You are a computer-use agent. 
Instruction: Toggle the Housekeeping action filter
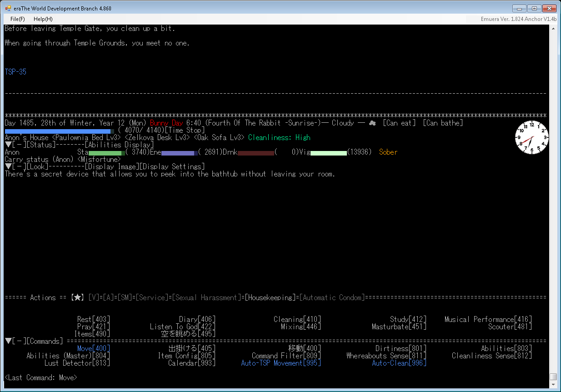coord(270,297)
